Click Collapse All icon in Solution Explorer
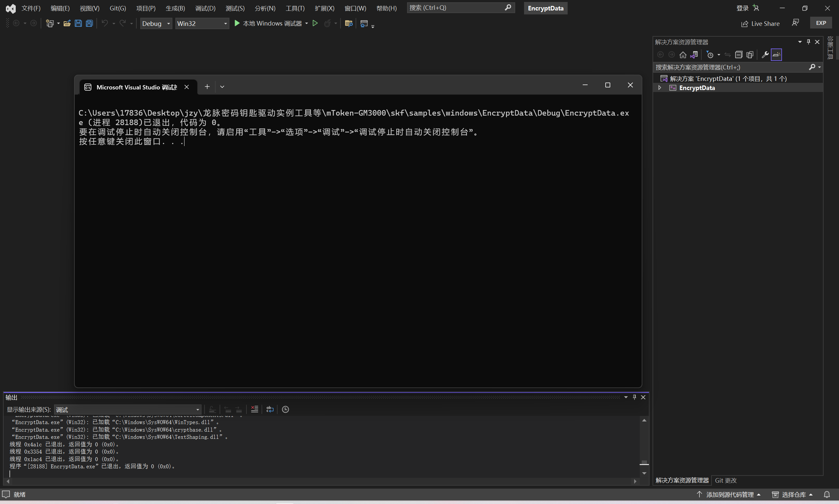The image size is (839, 504). click(x=738, y=55)
